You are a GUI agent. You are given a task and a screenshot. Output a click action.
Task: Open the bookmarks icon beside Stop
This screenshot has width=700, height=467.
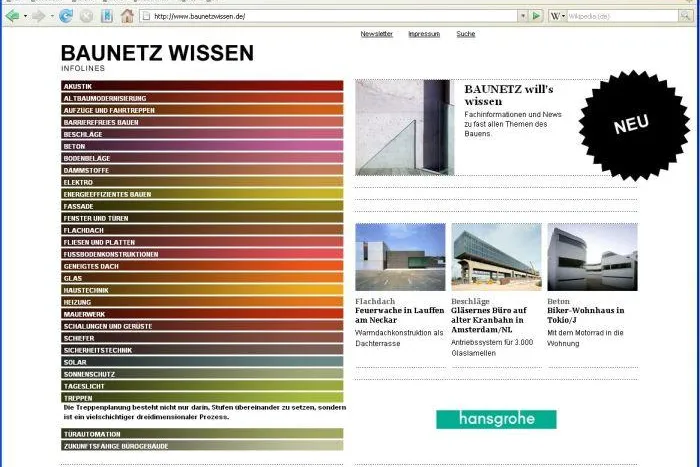107,16
